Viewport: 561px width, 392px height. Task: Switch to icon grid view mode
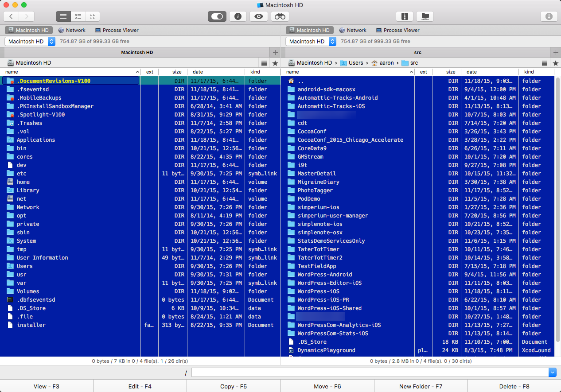93,16
